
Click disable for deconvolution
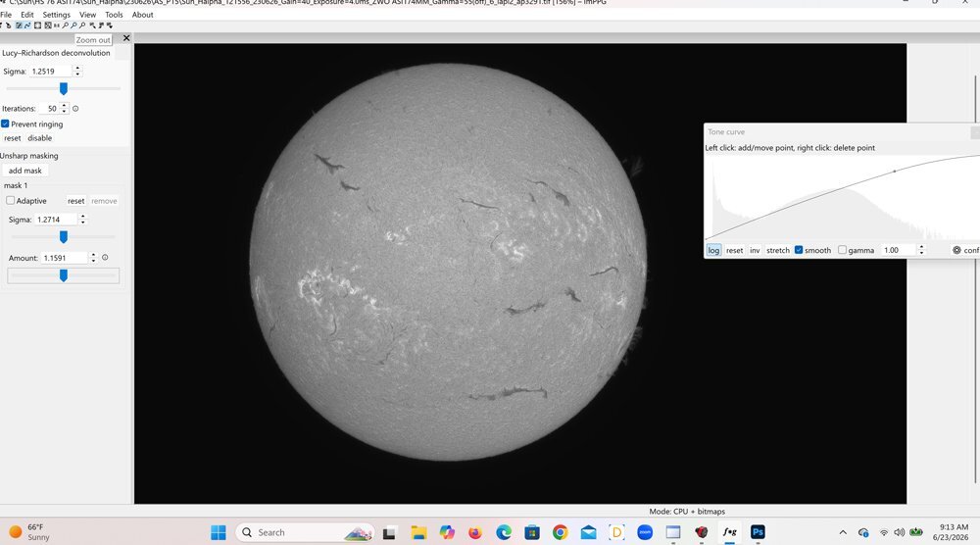coord(39,138)
